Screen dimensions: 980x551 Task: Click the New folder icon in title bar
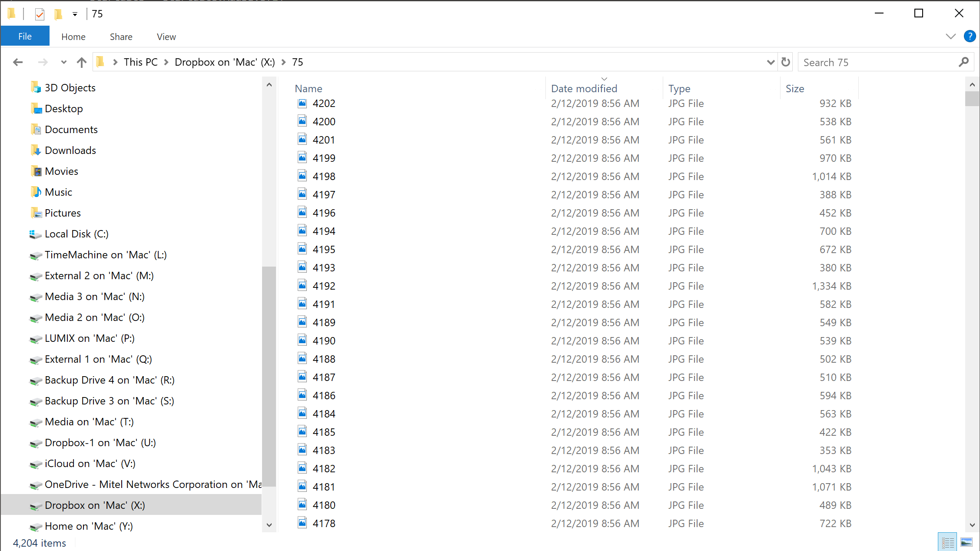[x=58, y=14]
